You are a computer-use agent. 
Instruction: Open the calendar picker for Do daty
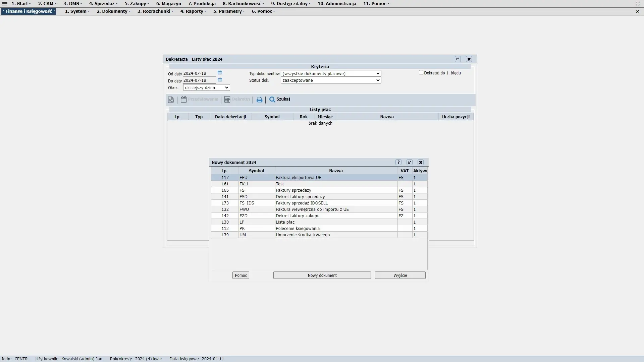pyautogui.click(x=220, y=80)
